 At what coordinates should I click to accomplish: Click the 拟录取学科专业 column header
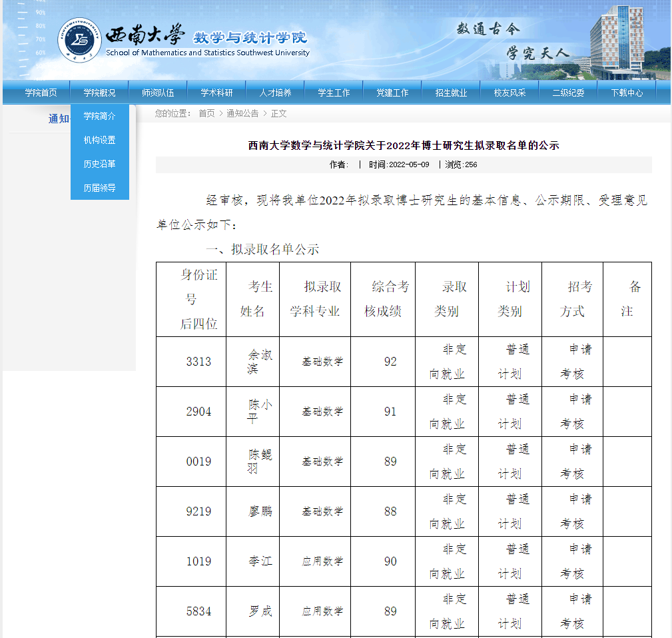pyautogui.click(x=315, y=299)
